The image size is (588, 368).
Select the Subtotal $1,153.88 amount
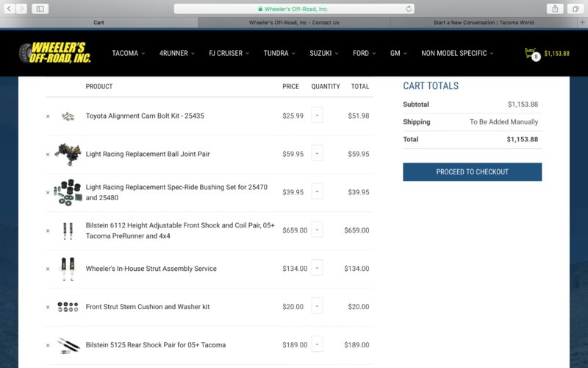pos(523,105)
